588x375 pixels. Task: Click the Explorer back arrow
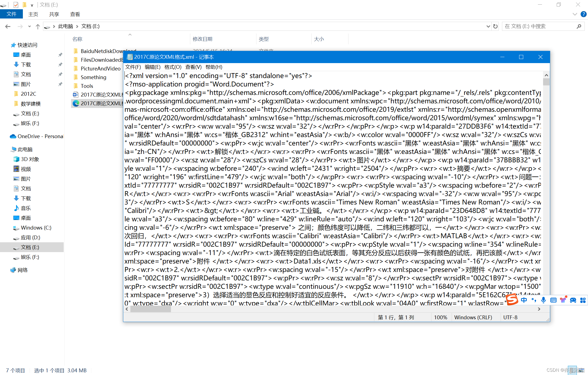[x=8, y=26]
